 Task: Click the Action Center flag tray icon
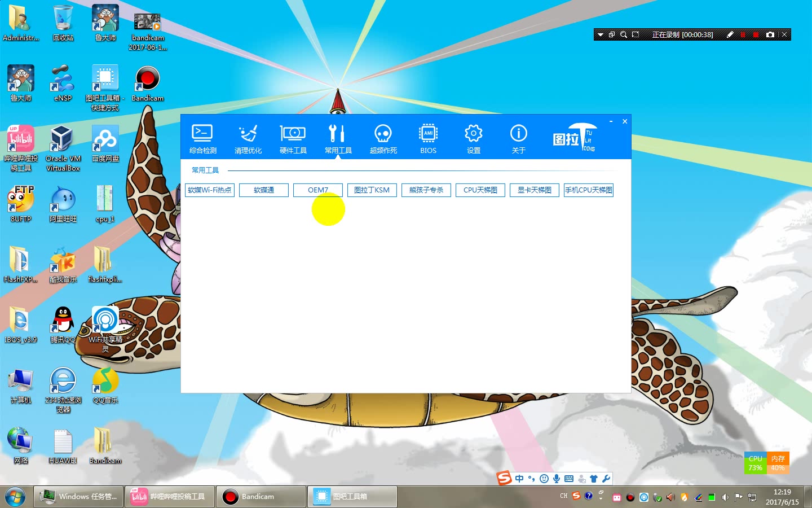coord(739,497)
